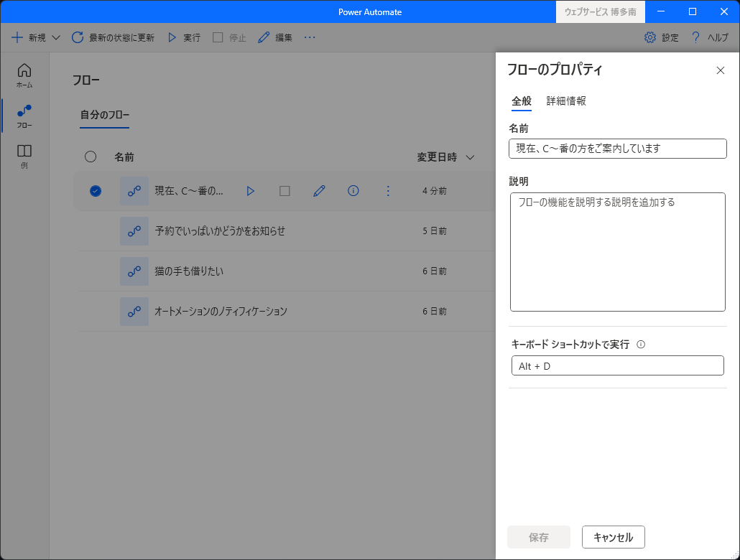The height and width of the screenshot is (560, 740).
Task: Uncheck the selected 現在、C〜番の flow checkbox
Action: (96, 191)
